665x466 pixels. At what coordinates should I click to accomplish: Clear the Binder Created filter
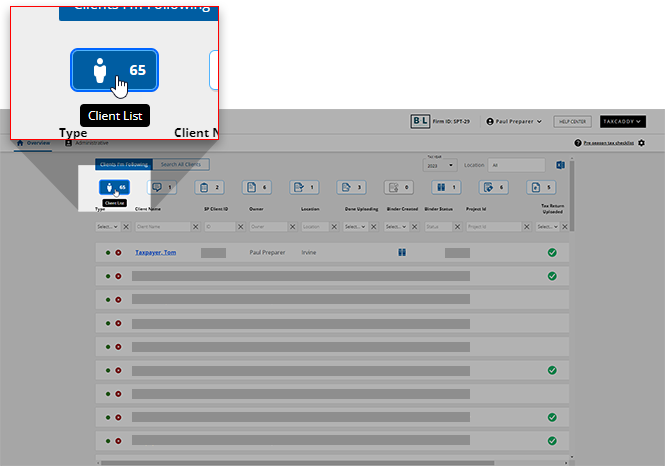pyautogui.click(x=415, y=227)
